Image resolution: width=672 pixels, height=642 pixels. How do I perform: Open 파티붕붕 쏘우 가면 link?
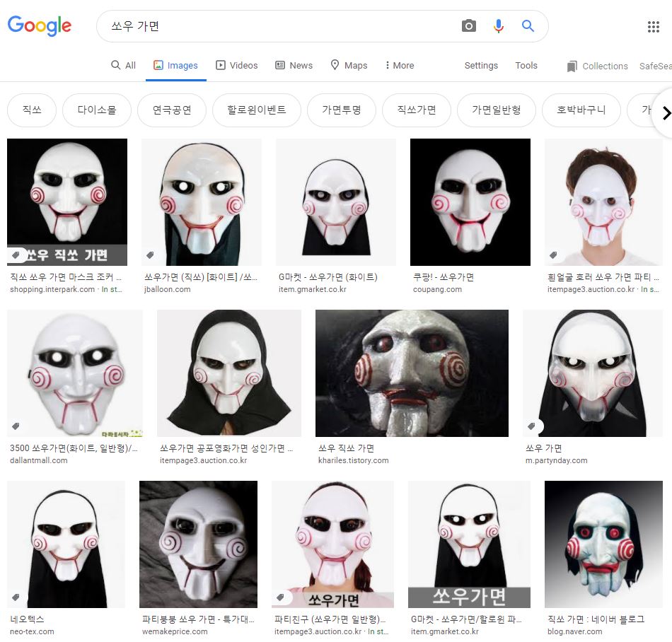tap(199, 619)
